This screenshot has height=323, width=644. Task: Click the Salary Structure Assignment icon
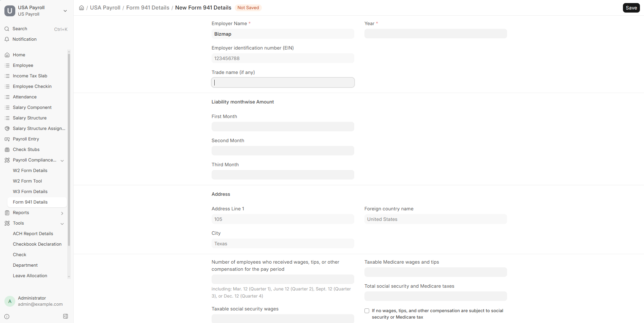[7, 129]
